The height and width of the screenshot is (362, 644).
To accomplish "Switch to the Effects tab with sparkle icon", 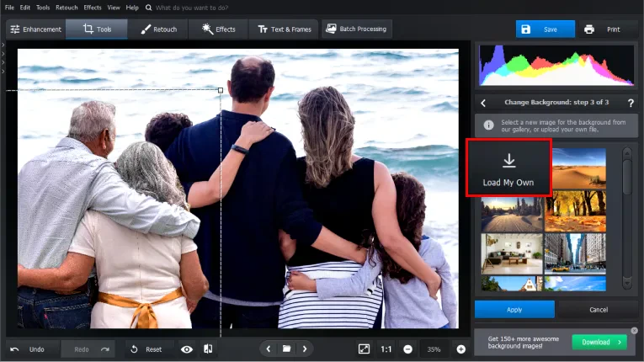I will coord(218,29).
